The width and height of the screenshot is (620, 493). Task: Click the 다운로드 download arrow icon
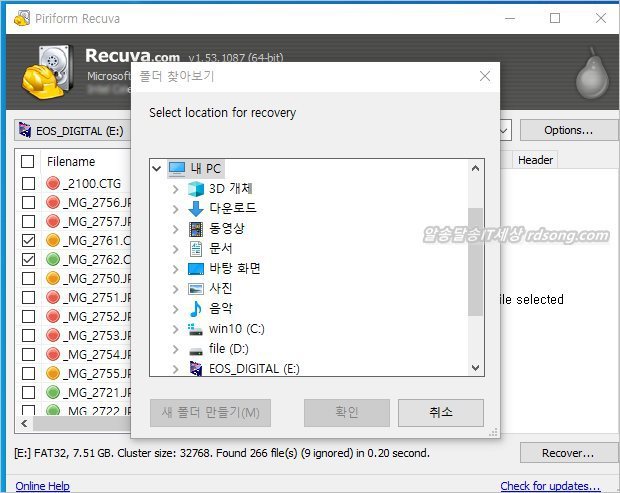tap(196, 208)
